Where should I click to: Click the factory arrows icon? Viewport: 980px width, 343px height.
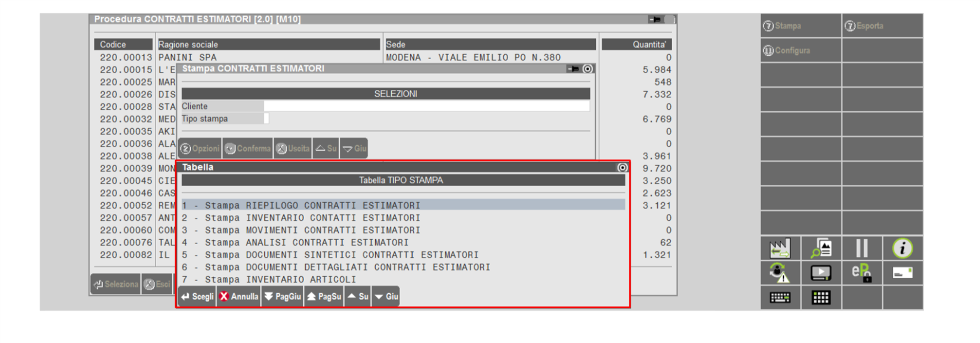(780, 249)
